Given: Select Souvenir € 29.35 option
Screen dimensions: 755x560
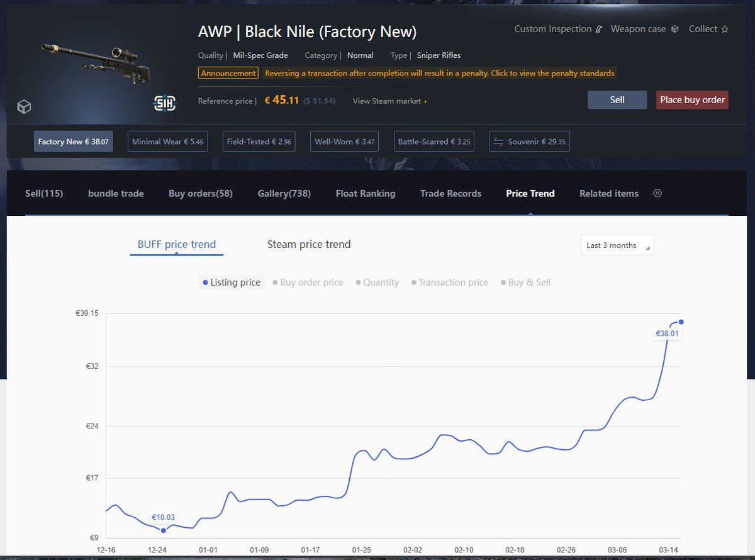Looking at the screenshot, I should (529, 142).
